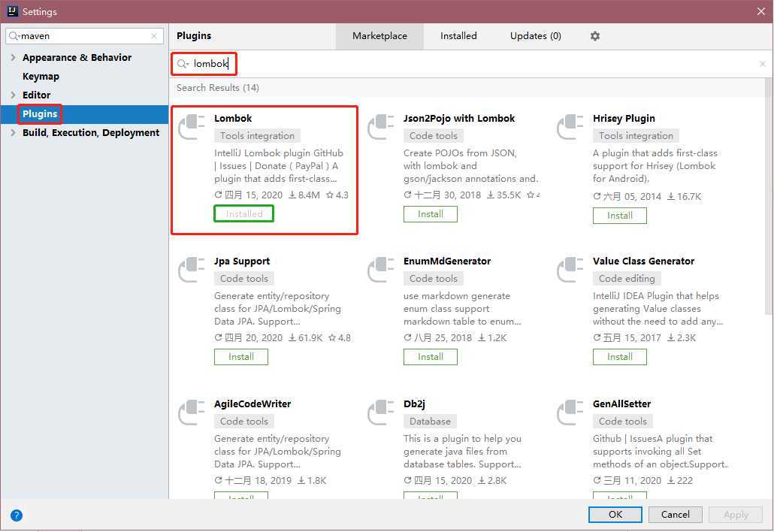
Task: Open the Value Class Generator title
Action: pyautogui.click(x=644, y=261)
